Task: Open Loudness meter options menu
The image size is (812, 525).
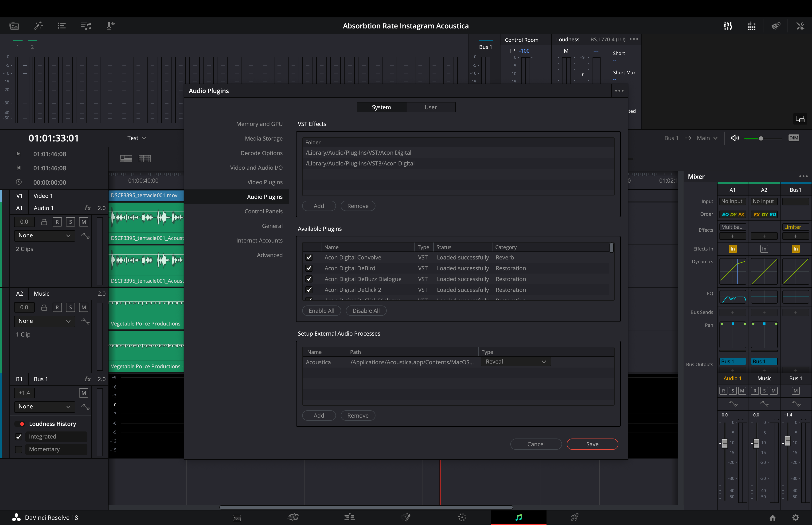Action: pos(634,39)
